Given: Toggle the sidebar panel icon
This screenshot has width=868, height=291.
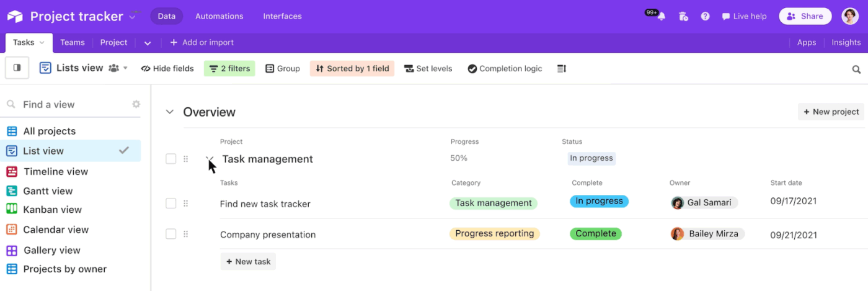Looking at the screenshot, I should [17, 68].
